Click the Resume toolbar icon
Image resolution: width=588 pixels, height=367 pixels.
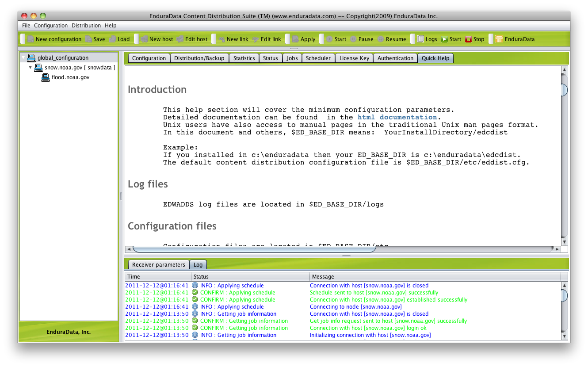(381, 39)
